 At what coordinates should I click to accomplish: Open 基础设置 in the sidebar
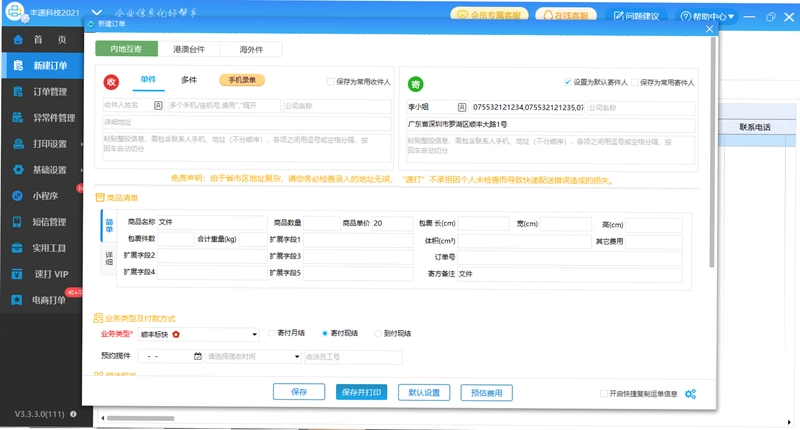click(x=42, y=169)
